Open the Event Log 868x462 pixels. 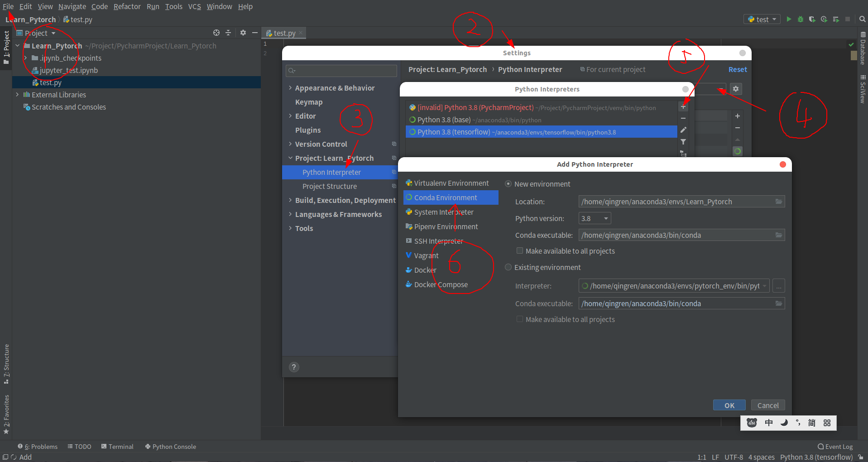(x=835, y=447)
